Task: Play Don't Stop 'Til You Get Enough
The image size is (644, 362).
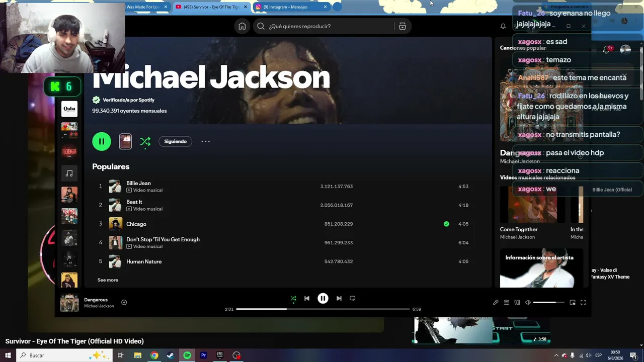Action: [163, 239]
